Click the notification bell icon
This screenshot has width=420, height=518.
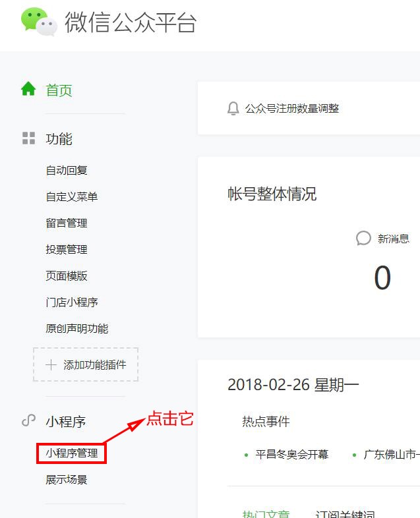(233, 108)
